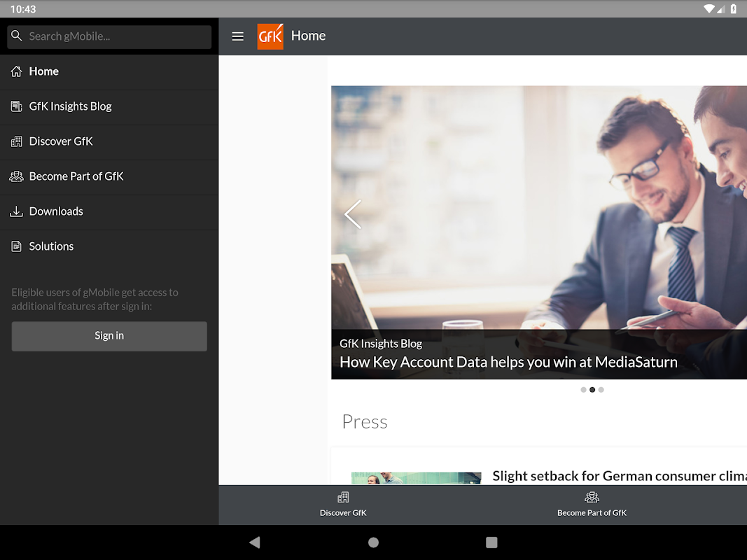
Task: Click the eligible users sign-in notice text
Action: pos(95,300)
